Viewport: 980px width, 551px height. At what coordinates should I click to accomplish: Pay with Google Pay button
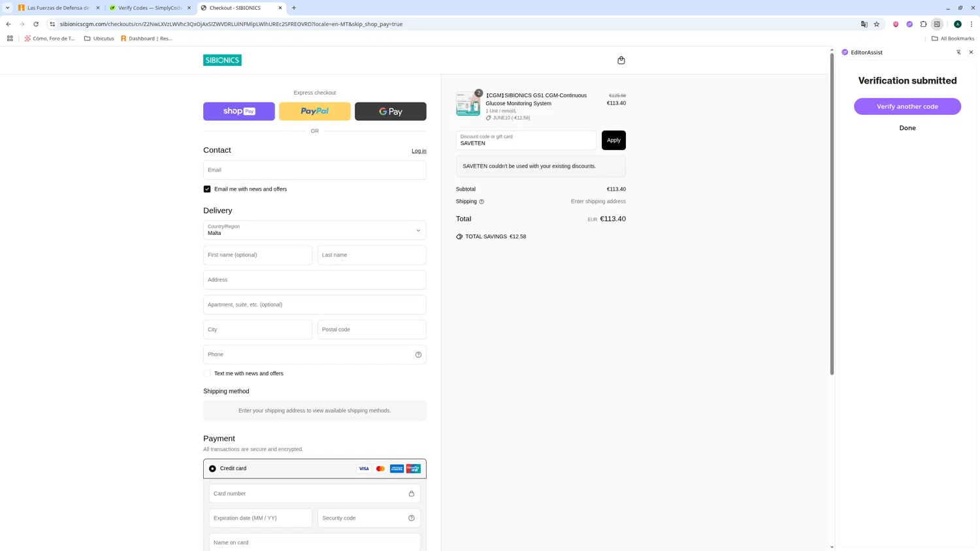pyautogui.click(x=391, y=112)
